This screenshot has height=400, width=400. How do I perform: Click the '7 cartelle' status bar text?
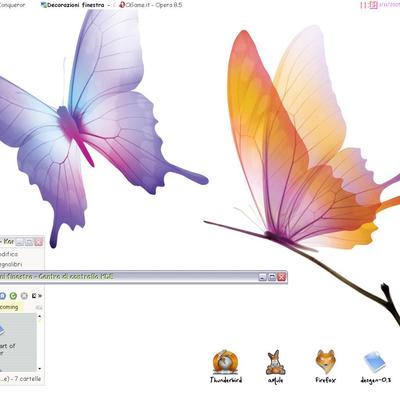point(28,379)
